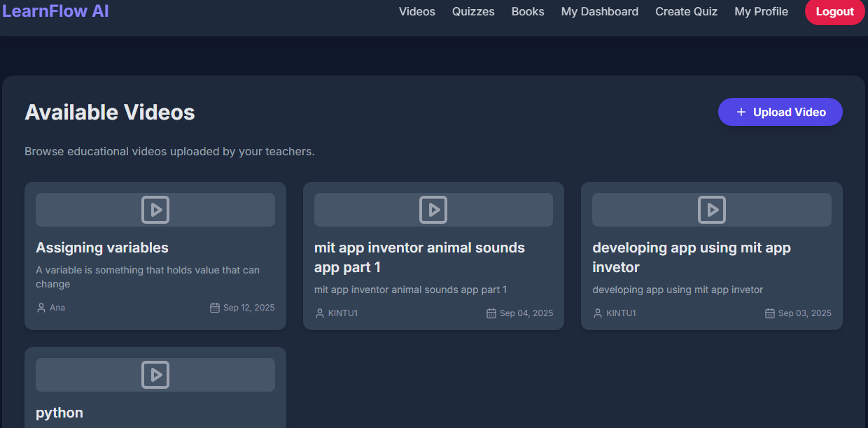
Task: Select Create Quiz in the navigation
Action: pos(687,11)
